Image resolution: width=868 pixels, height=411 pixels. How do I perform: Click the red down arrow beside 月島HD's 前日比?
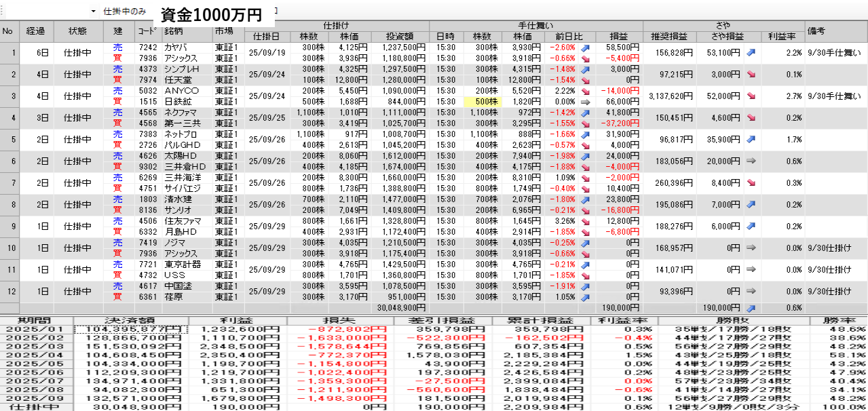tap(585, 232)
